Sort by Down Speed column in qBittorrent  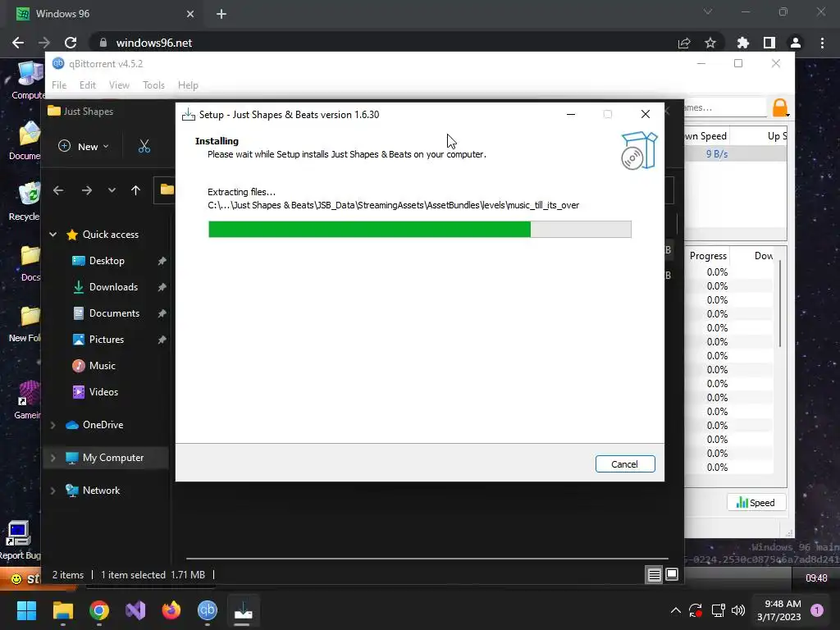pyautogui.click(x=705, y=136)
